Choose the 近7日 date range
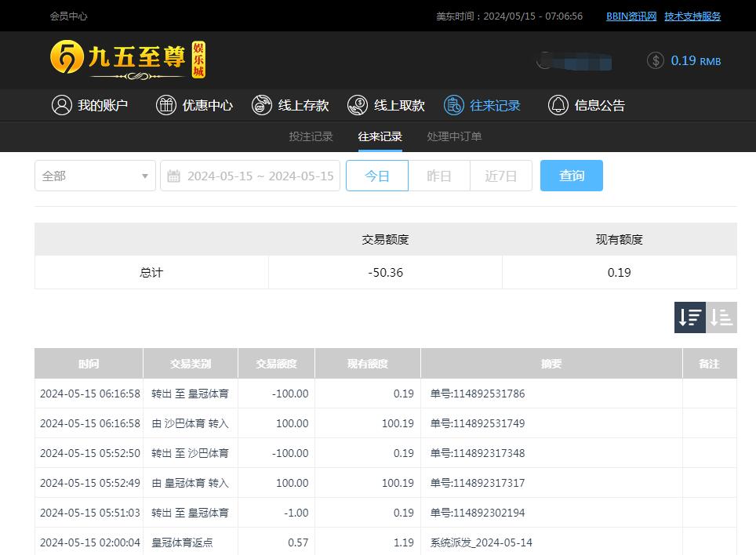756x555 pixels. (x=501, y=176)
